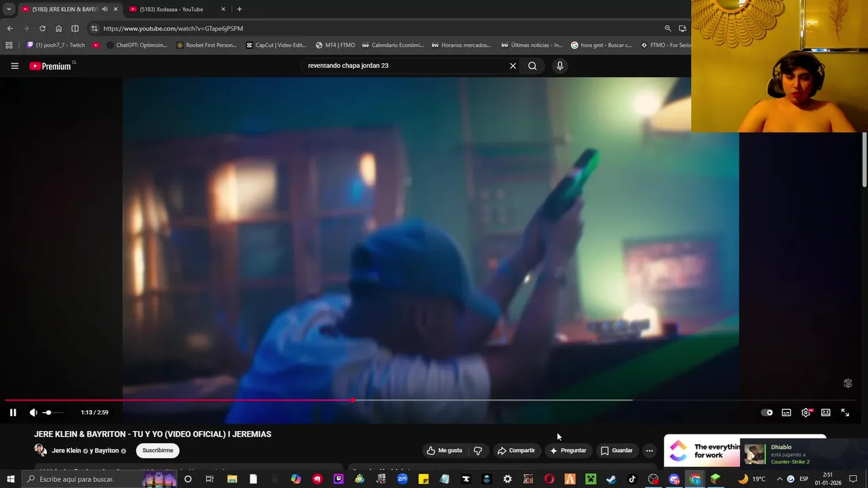Enter fullscreen mode in the player

pos(846,412)
